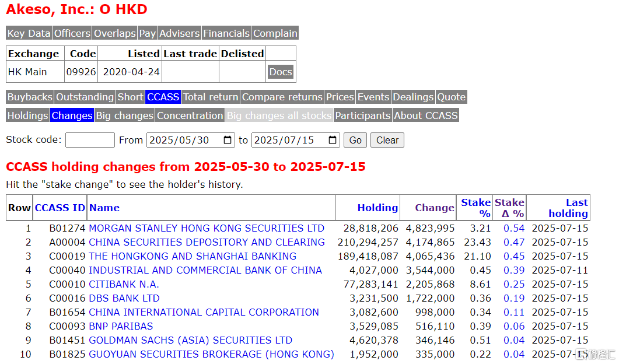Screen dimensions: 619x364
Task: Click the Clear button
Action: pyautogui.click(x=387, y=140)
